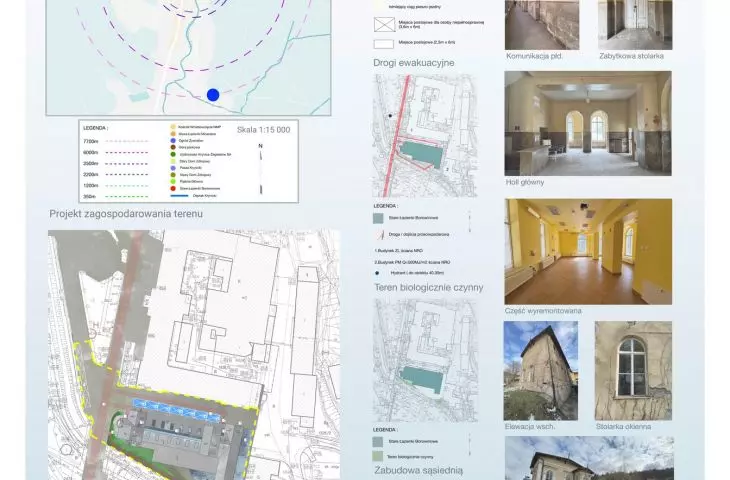
Task: Click teal swatch in Teren biologicznie legend
Action: coord(378,442)
